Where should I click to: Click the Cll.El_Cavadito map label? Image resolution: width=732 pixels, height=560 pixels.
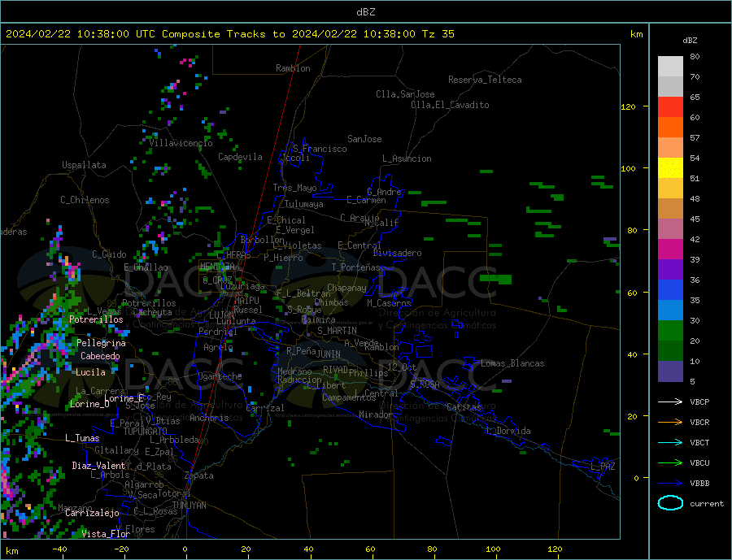coord(450,105)
